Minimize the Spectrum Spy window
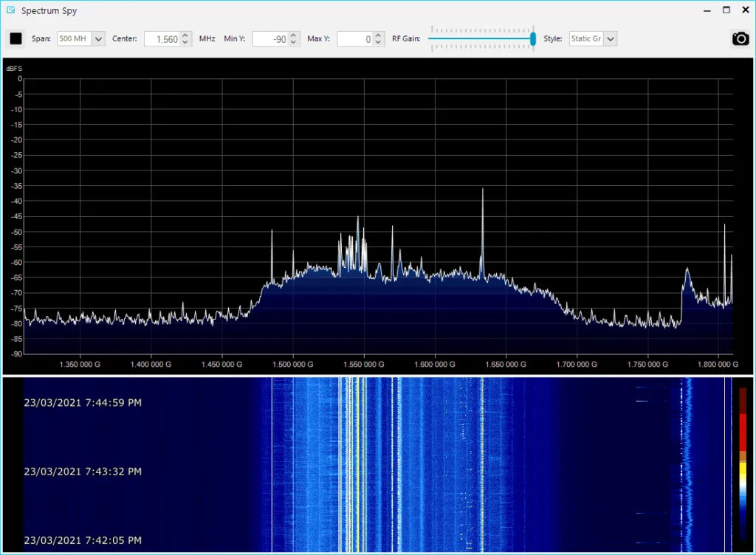This screenshot has height=555, width=756. coord(707,10)
